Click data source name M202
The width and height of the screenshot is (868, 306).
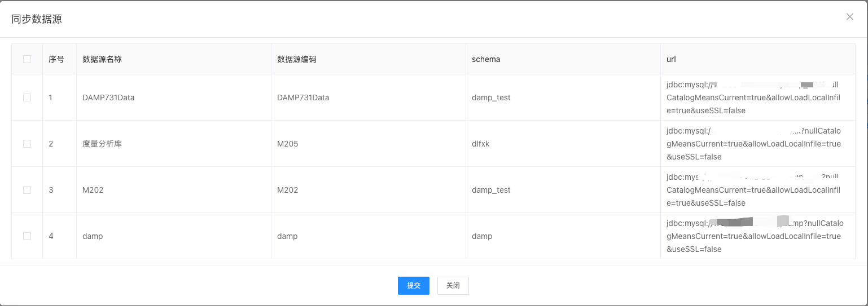[93, 190]
